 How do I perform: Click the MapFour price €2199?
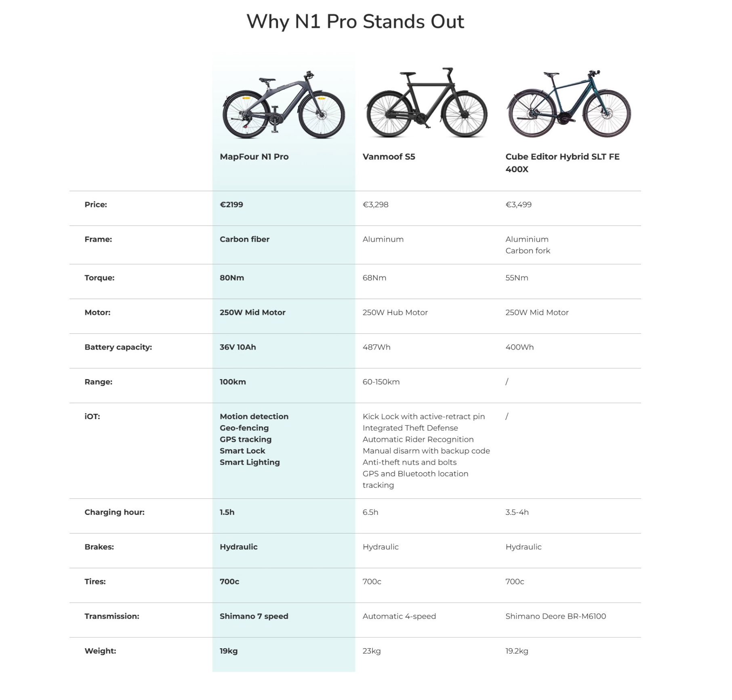pos(231,205)
